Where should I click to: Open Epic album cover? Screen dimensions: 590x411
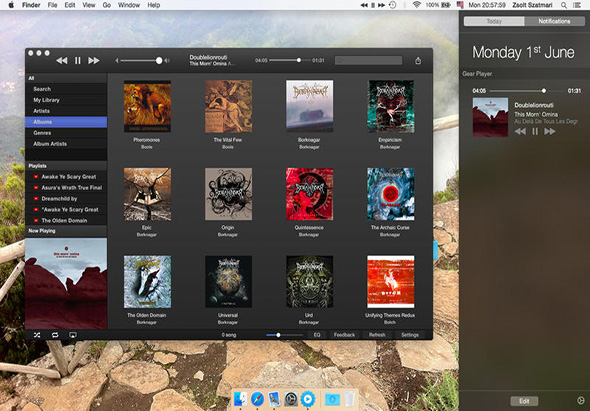147,194
